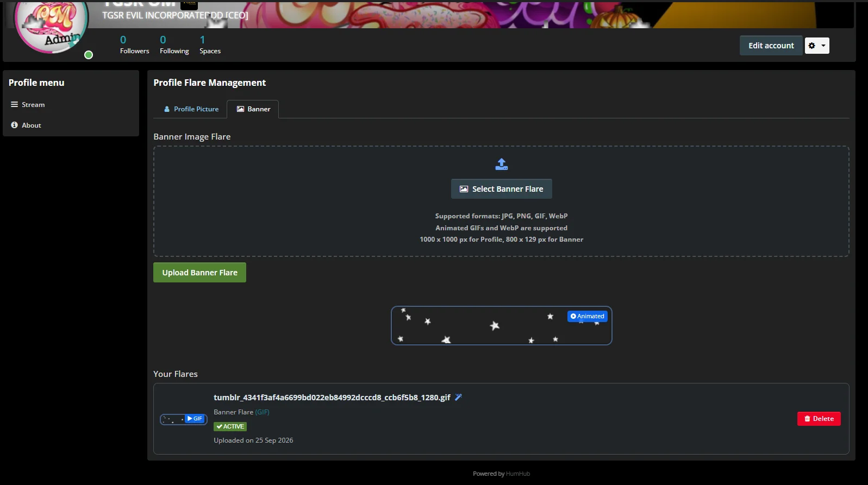This screenshot has width=868, height=485.
Task: Click the small GIF flare thumbnail
Action: [x=184, y=419]
